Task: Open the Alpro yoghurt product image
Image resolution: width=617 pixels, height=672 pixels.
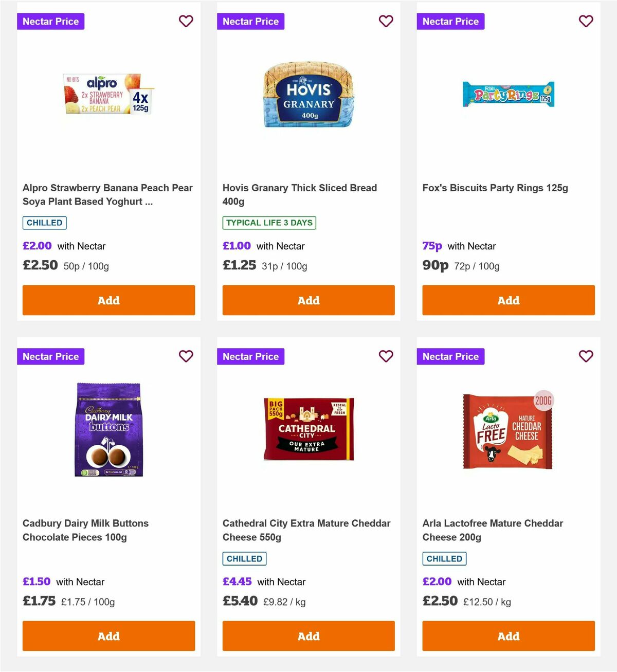Action: click(108, 95)
